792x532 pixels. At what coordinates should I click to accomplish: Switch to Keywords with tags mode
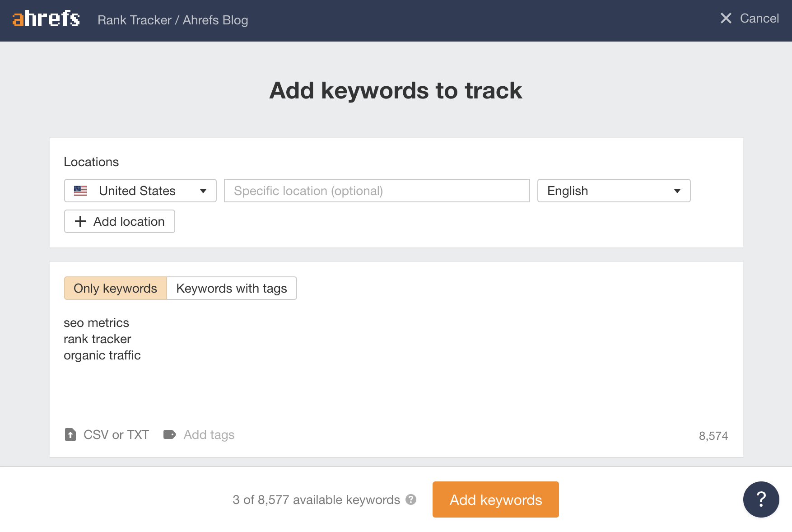pyautogui.click(x=232, y=288)
